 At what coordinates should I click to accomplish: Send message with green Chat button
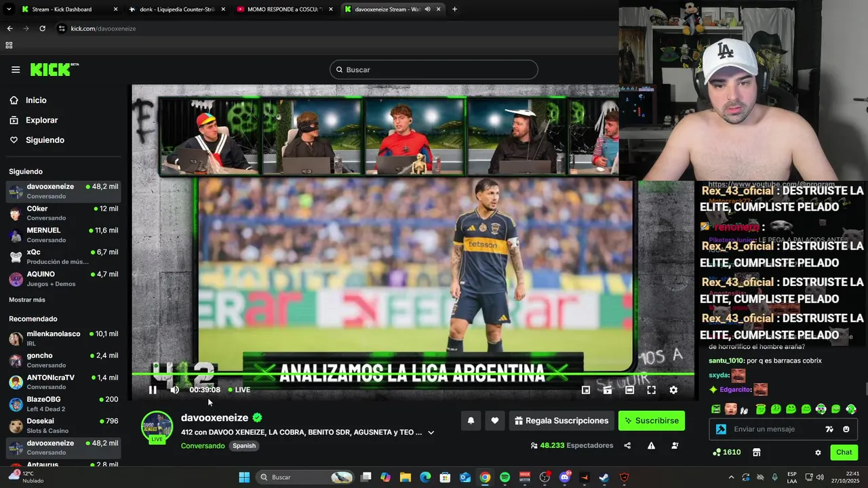click(x=844, y=452)
